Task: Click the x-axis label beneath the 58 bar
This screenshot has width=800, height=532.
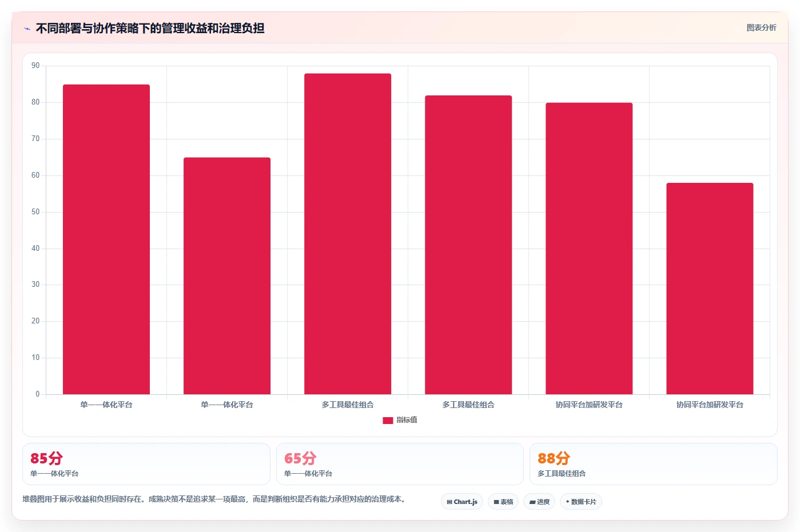Action: 710,405
